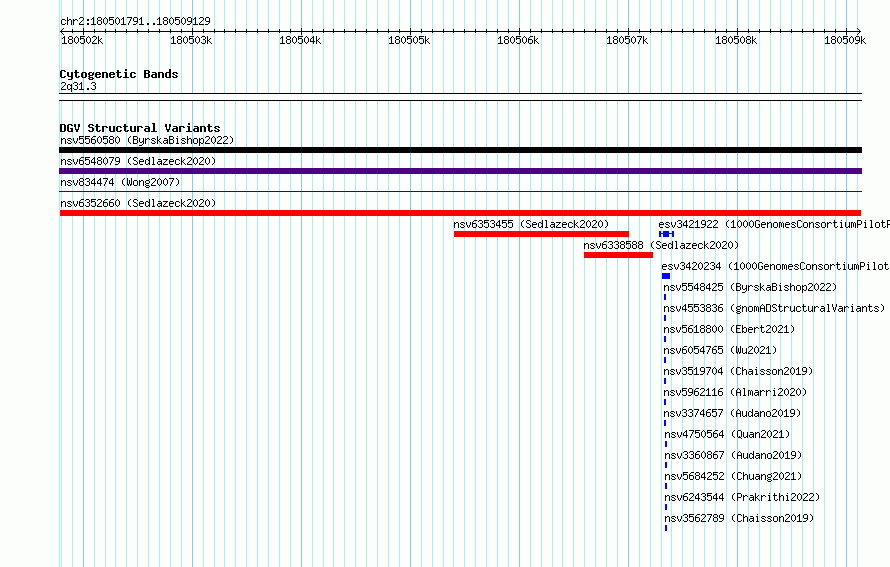Click the nsv5560580 (ByrskaBishop2022) label
This screenshot has width=890, height=567.
pos(147,140)
